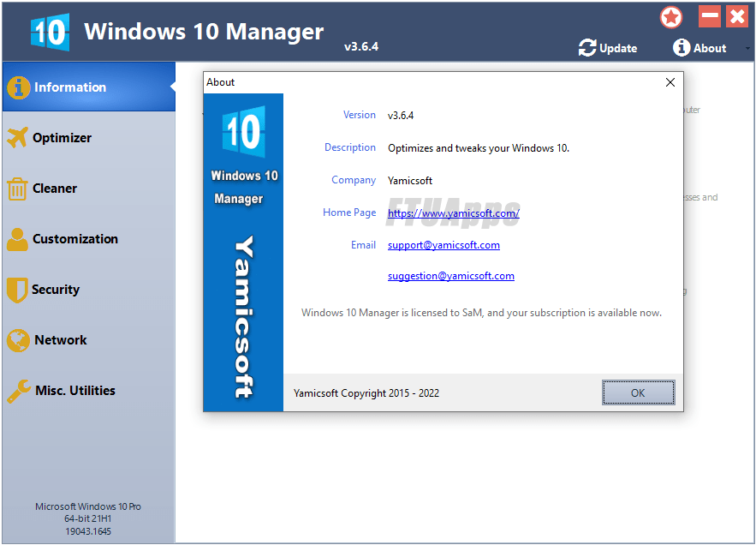This screenshot has width=756, height=545.
Task: Click the Network globe icon
Action: click(x=18, y=340)
